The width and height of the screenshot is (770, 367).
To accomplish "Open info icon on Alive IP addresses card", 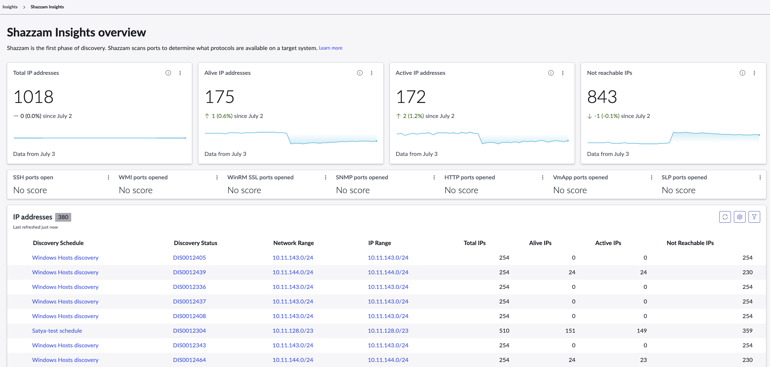I will [x=359, y=73].
